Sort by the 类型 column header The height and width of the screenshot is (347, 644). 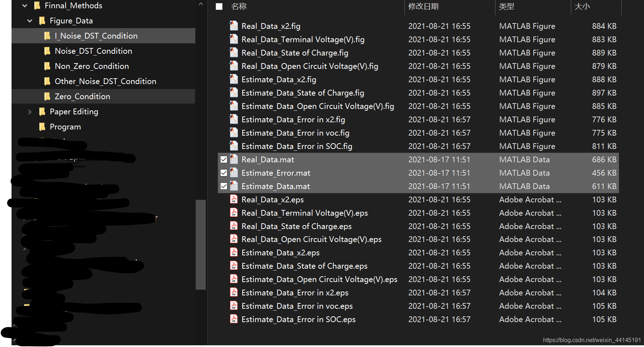[x=507, y=6]
